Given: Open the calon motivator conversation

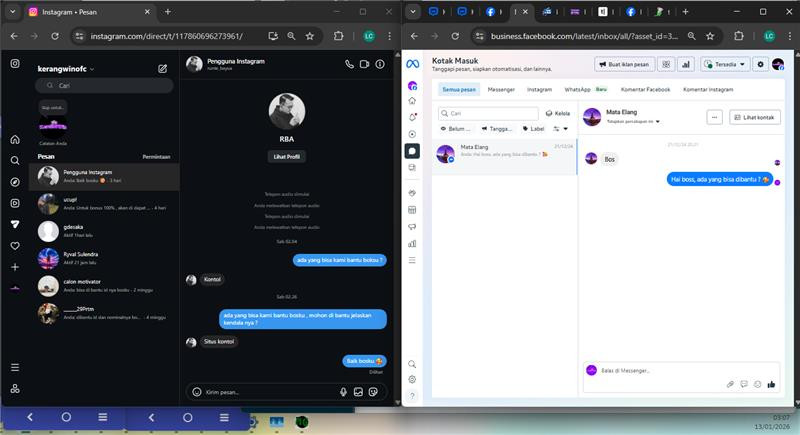Looking at the screenshot, I should pyautogui.click(x=104, y=286).
